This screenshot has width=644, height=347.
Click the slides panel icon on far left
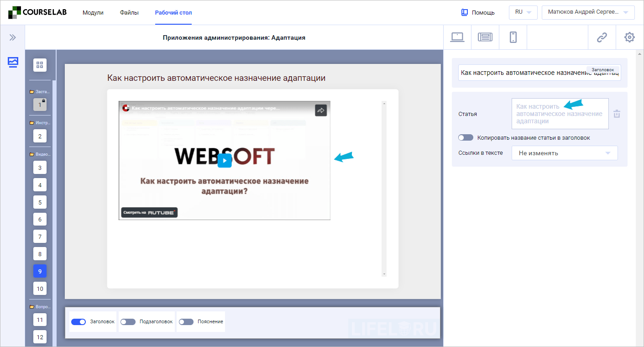point(12,62)
